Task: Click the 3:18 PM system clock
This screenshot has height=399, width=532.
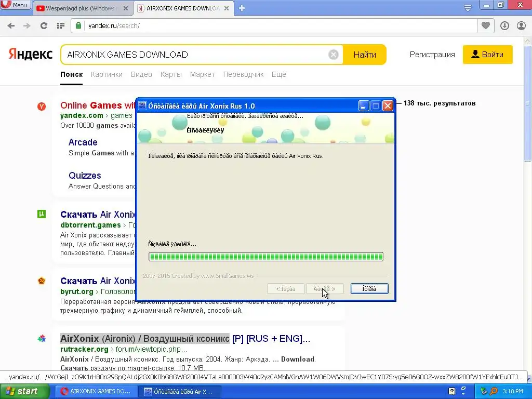Action: click(x=513, y=391)
